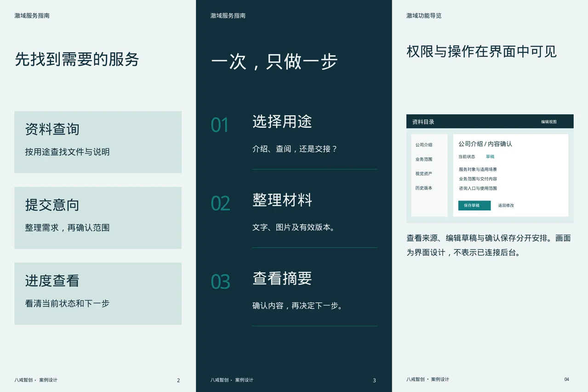The height and width of the screenshot is (392, 588).
Task: Select 业务范围 in the sidebar
Action: point(424,159)
